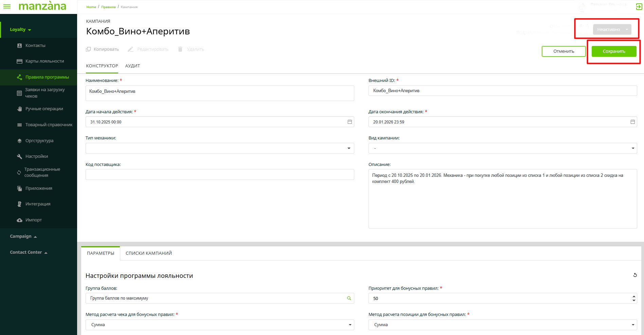Collapse the Loyalty sidebar section
The height and width of the screenshot is (335, 644).
[20, 30]
